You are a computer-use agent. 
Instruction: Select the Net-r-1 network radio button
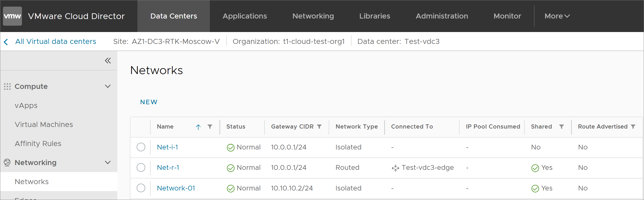[x=141, y=167]
